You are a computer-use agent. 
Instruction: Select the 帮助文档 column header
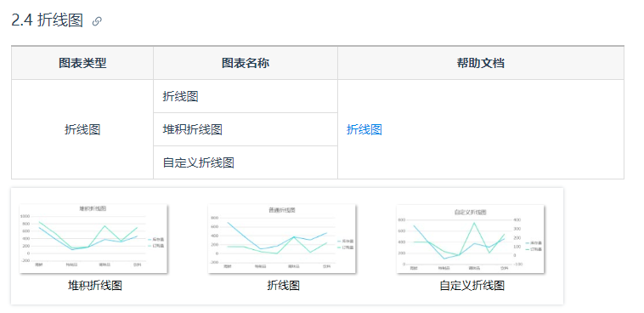point(481,63)
